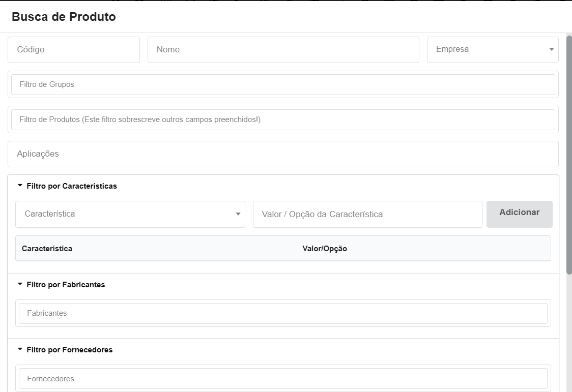Click the Fabricantes input field

(x=283, y=313)
